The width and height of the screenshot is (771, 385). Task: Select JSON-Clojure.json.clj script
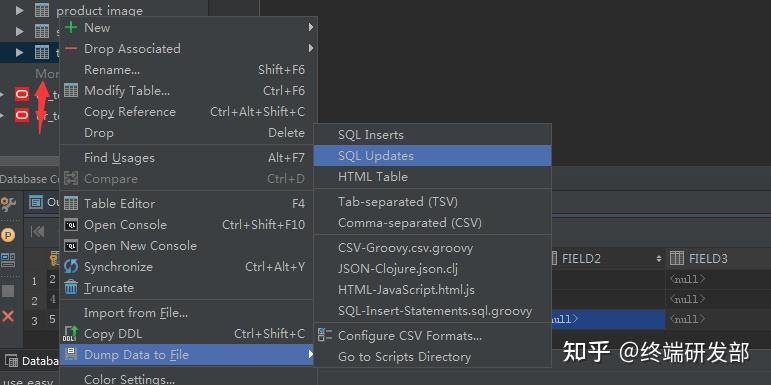(432, 269)
